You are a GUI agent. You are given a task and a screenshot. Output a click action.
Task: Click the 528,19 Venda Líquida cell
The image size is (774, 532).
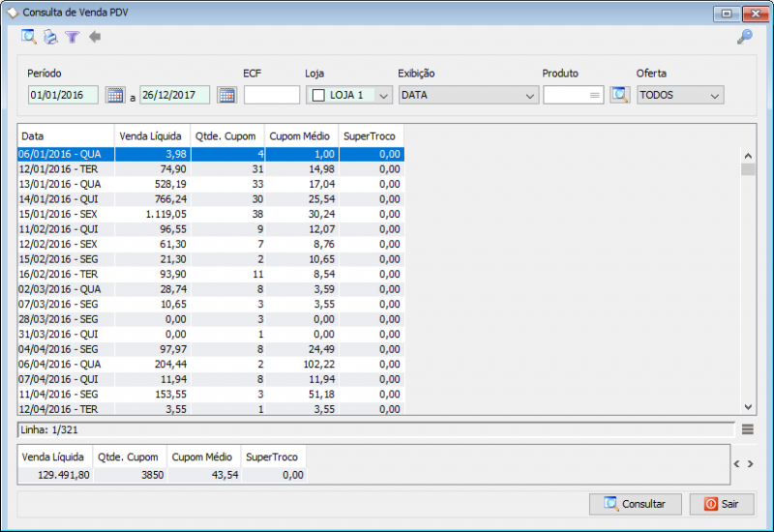click(153, 184)
